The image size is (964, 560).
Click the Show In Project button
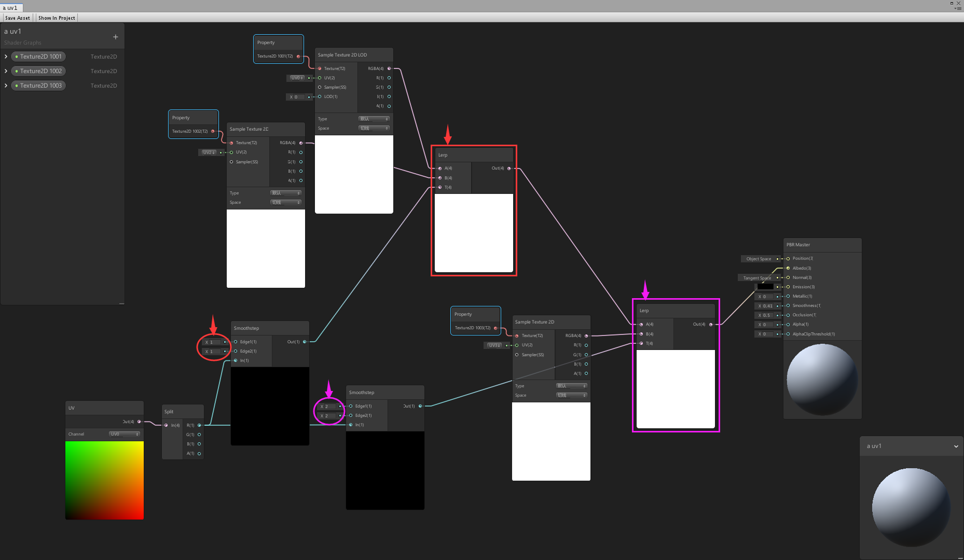point(56,17)
